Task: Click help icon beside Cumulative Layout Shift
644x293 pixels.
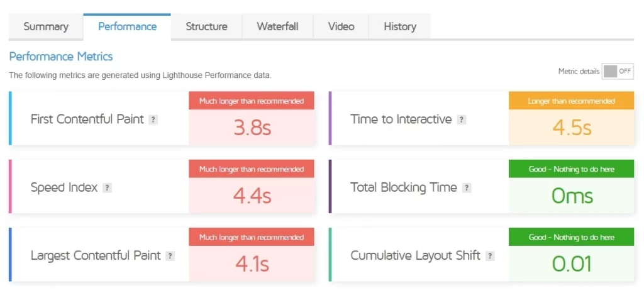Action: (489, 256)
